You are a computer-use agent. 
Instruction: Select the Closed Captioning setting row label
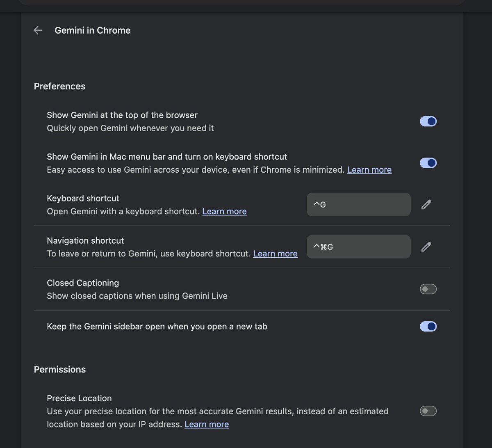point(83,283)
